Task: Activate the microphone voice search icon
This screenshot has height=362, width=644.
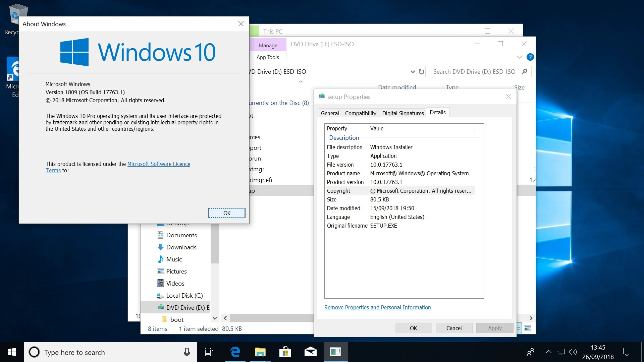Action: coord(187,352)
